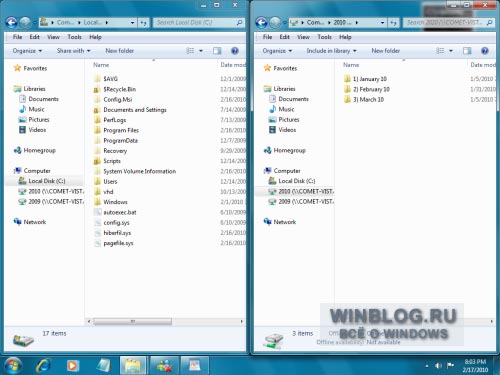Open address history dropdown in right window
Viewport: 500px width, 375px height.
pyautogui.click(x=382, y=23)
